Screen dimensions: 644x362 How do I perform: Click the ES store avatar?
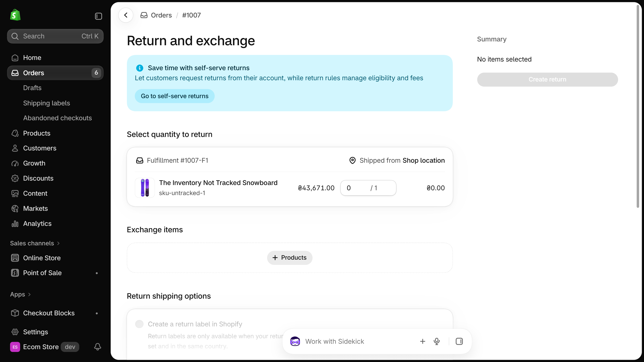(x=15, y=347)
